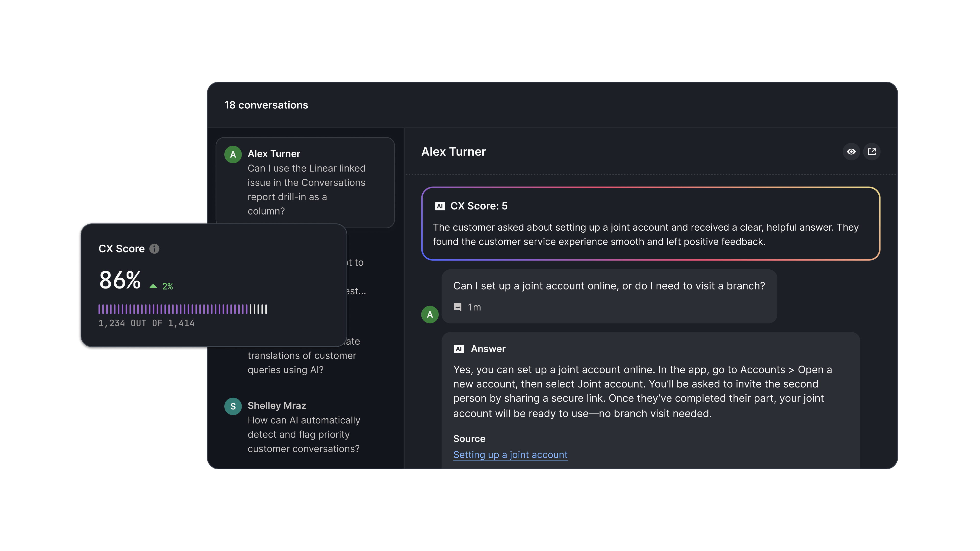Click the 86% CX Score value
Viewport: 980px width, 551px height.
[x=120, y=280]
